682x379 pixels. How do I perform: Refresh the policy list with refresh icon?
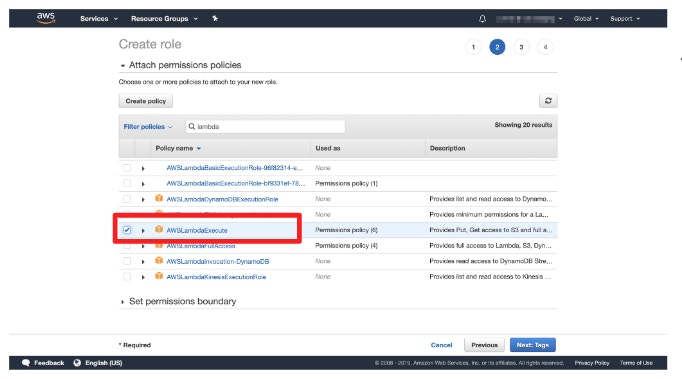[x=548, y=101]
